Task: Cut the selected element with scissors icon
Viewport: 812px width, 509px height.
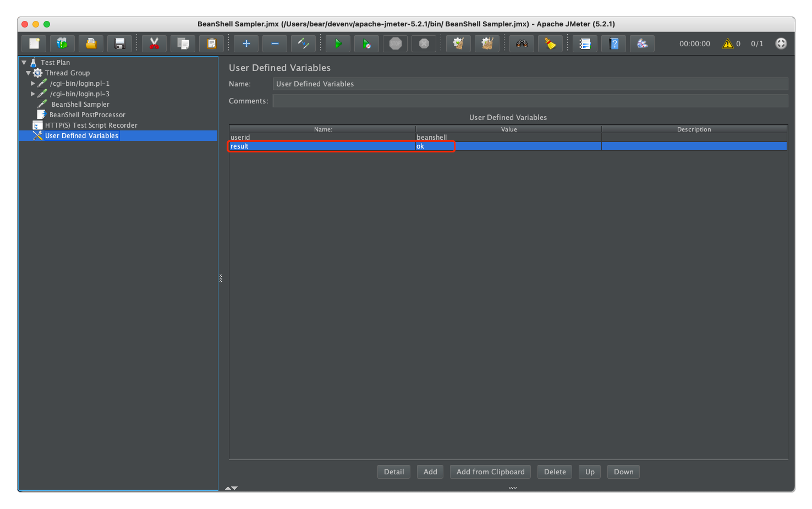Action: coord(154,43)
